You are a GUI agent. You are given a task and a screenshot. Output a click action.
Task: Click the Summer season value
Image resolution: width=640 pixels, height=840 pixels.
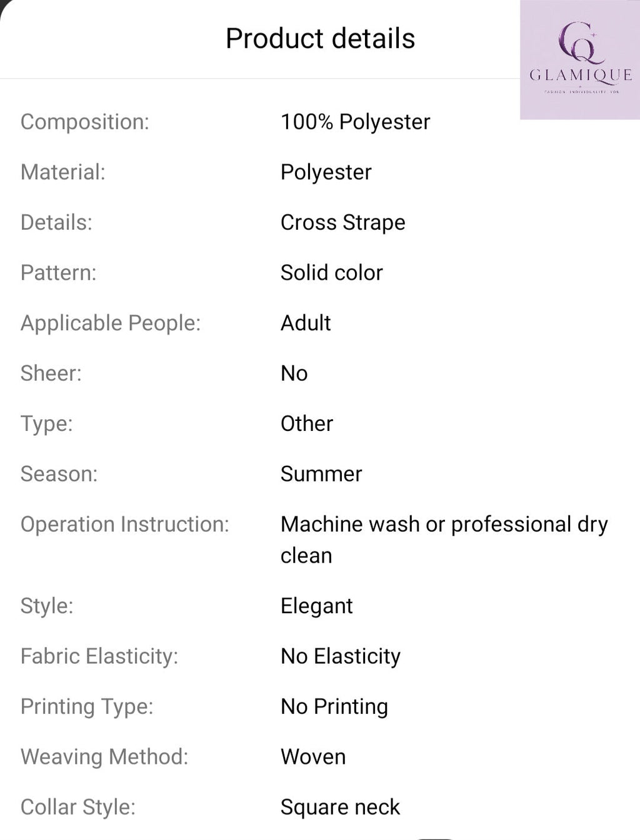(x=321, y=474)
